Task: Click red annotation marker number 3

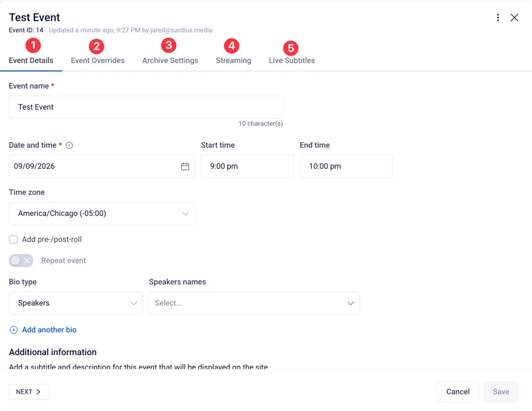Action: [168, 45]
